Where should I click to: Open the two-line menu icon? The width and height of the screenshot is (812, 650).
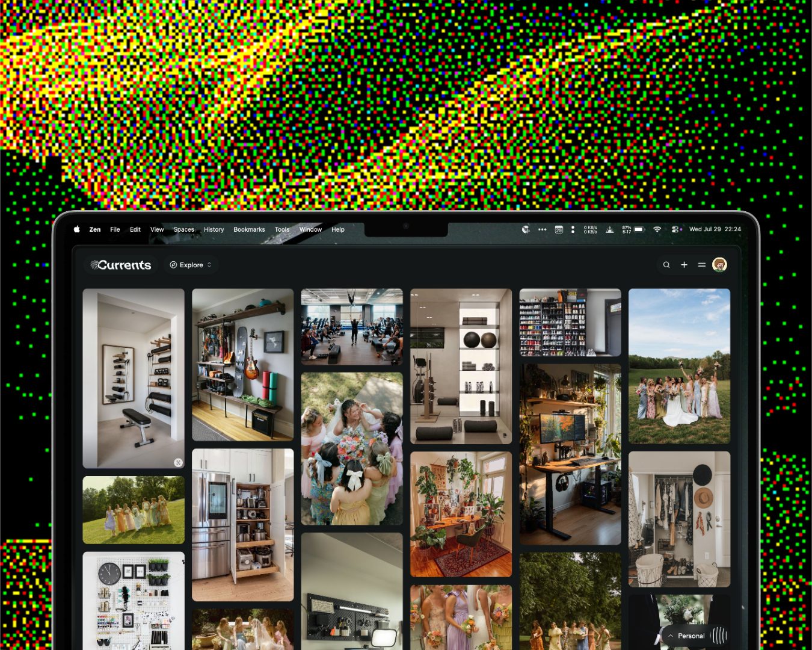(701, 265)
